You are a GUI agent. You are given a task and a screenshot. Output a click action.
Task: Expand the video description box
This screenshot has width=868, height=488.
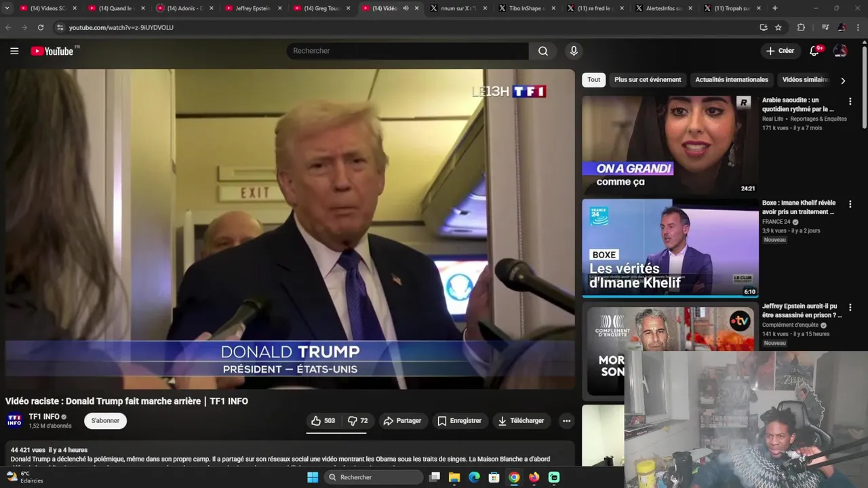click(x=290, y=454)
